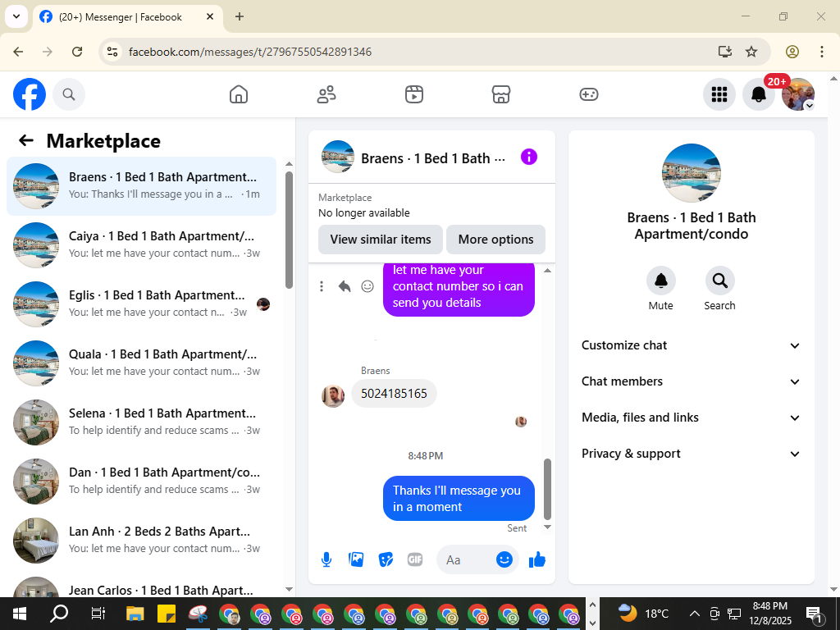Click the conversation list scrollbar thumb
Screen dimensions: 840x630
[290, 230]
